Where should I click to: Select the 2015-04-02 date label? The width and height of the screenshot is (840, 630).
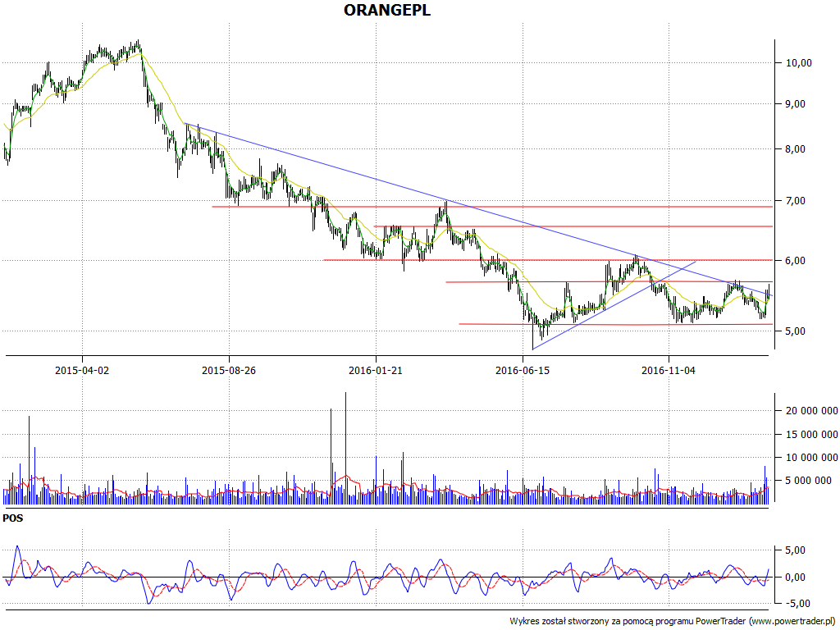[82, 370]
